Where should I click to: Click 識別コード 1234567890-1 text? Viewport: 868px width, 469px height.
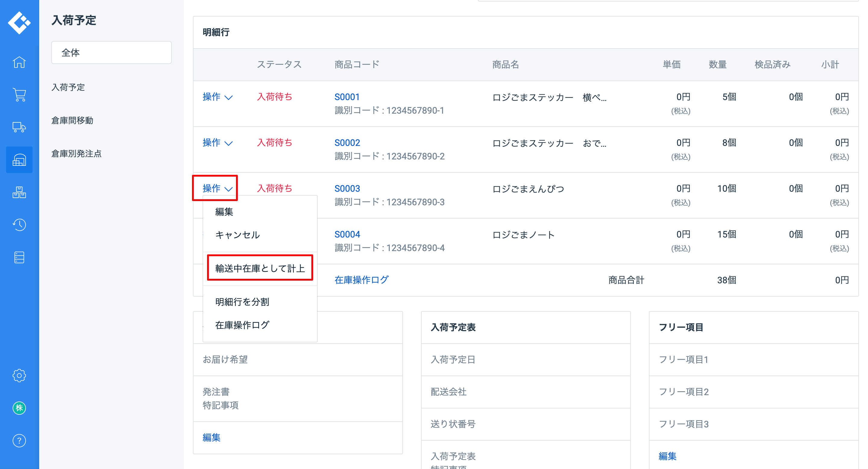pos(389,111)
